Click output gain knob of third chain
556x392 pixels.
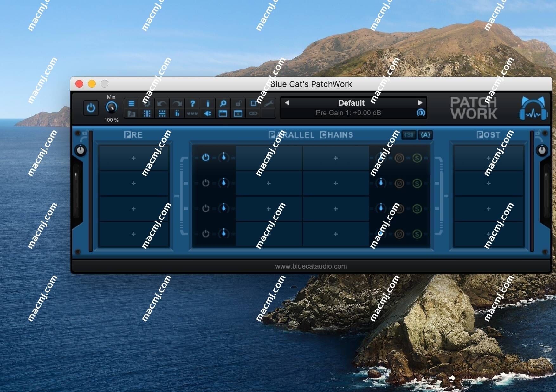(381, 208)
